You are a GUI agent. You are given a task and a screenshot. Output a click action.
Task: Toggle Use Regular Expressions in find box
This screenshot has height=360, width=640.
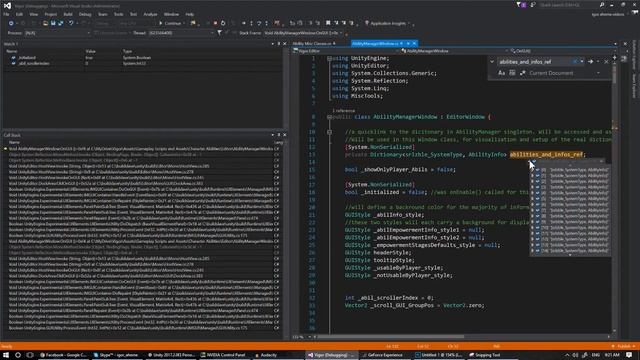pos(522,73)
